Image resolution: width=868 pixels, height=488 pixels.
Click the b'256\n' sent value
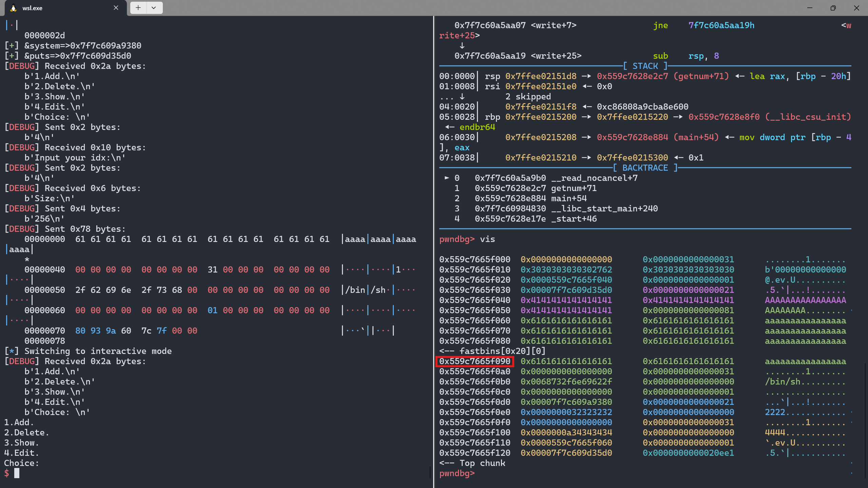click(44, 219)
